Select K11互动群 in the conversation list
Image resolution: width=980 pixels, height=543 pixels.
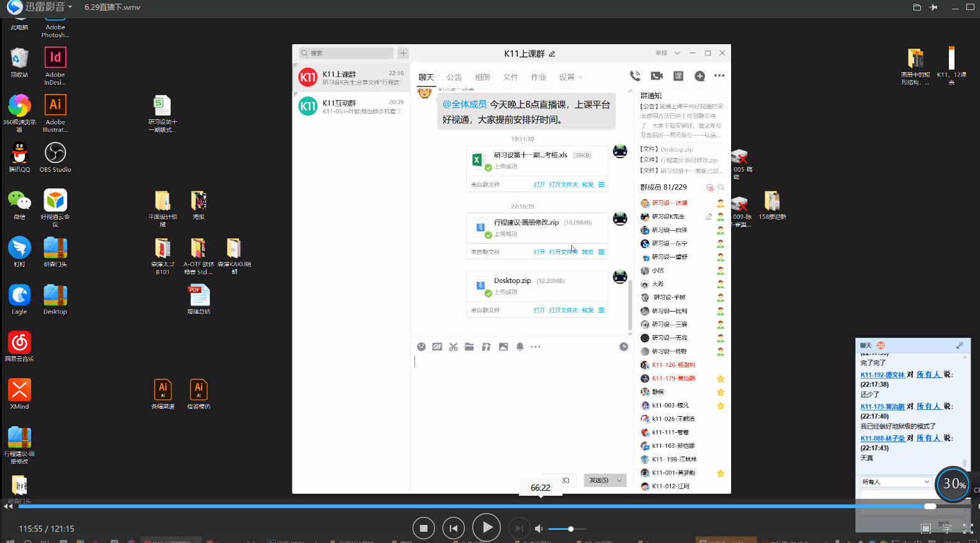352,106
